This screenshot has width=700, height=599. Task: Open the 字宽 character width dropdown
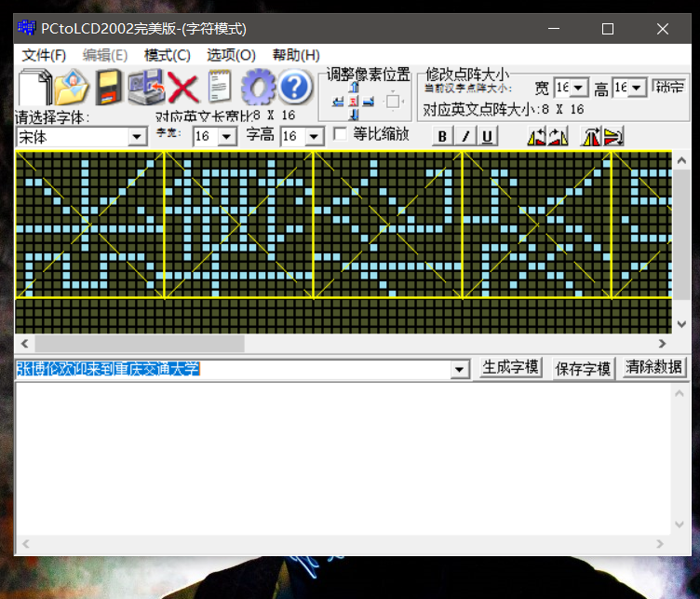227,136
